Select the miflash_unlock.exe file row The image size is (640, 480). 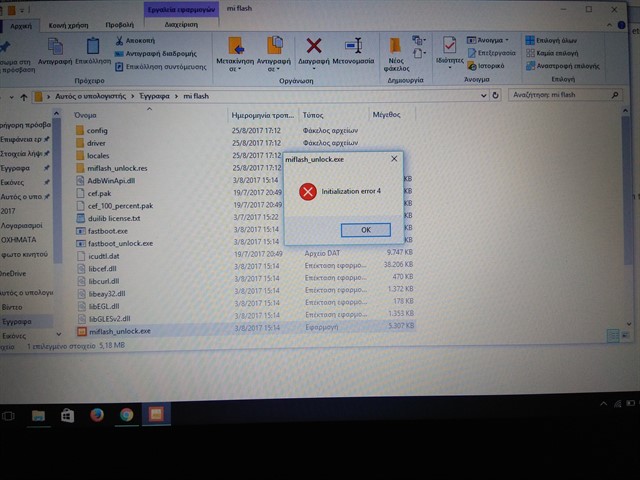pyautogui.click(x=246, y=331)
